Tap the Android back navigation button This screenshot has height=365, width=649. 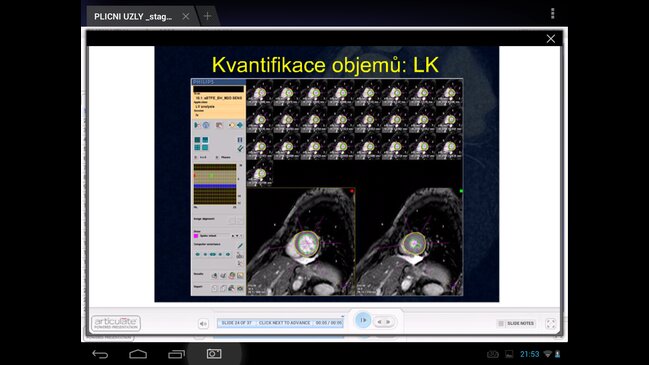pyautogui.click(x=100, y=354)
